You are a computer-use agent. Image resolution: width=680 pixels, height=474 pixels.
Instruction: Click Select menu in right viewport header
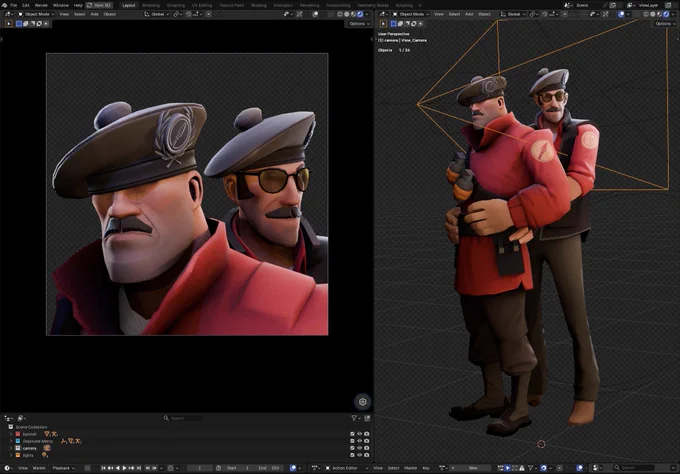454,14
